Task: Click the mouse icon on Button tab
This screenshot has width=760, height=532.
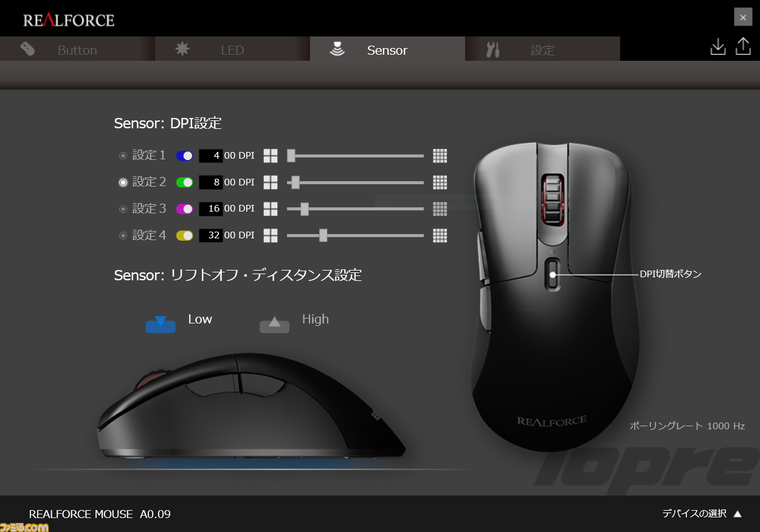Action: click(x=27, y=49)
